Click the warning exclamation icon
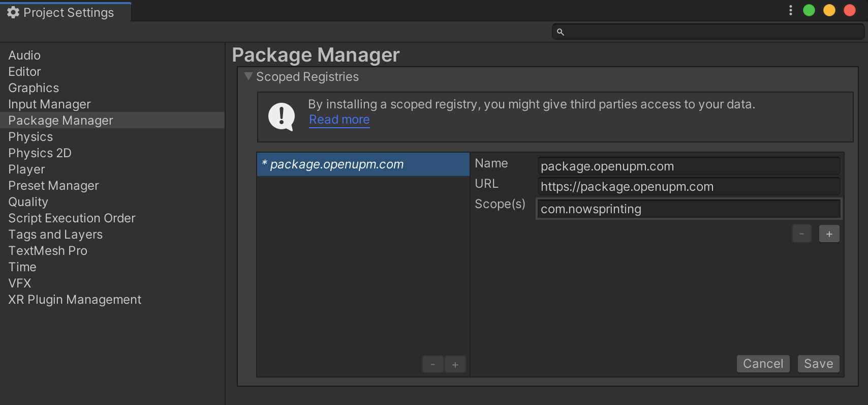 click(x=282, y=117)
